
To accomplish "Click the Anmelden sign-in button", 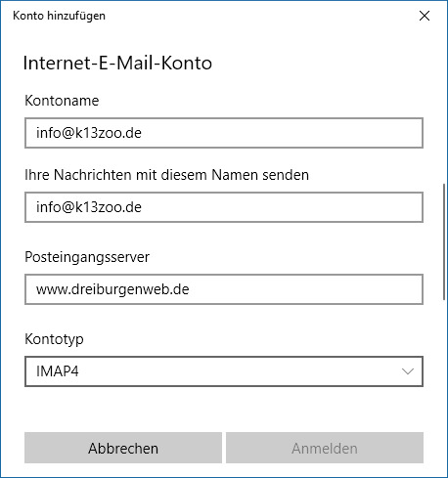I will 325,448.
